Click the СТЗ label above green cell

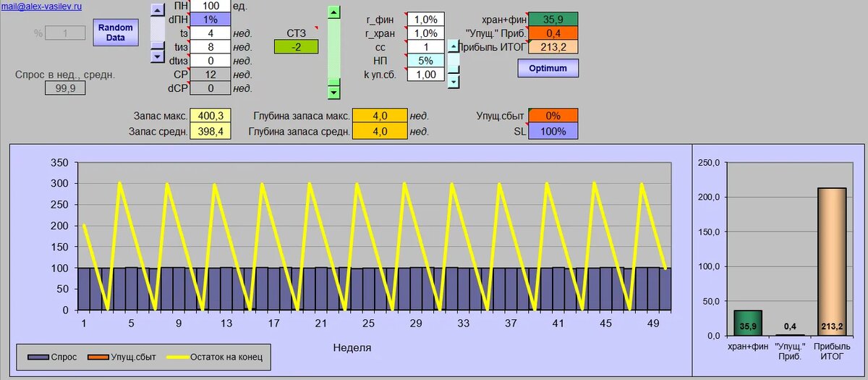click(x=297, y=33)
